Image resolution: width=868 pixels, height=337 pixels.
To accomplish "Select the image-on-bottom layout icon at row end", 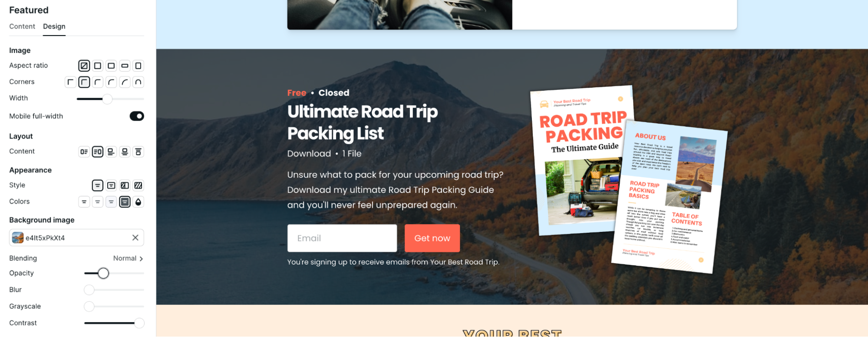I will click(x=138, y=152).
